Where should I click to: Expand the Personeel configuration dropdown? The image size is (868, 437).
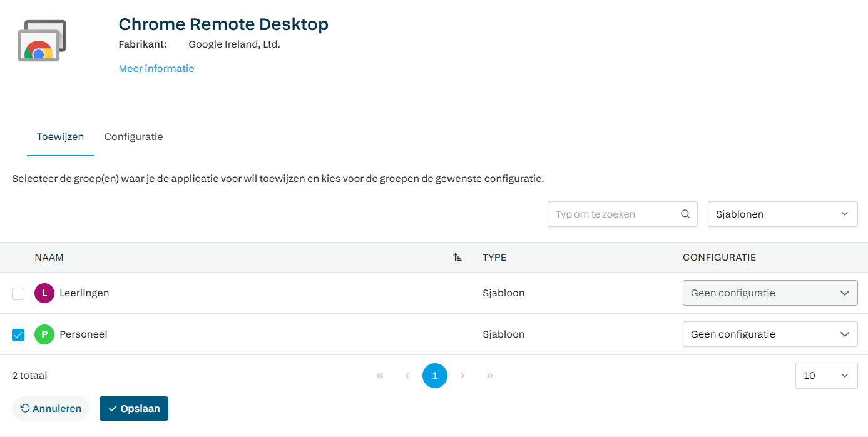[770, 334]
